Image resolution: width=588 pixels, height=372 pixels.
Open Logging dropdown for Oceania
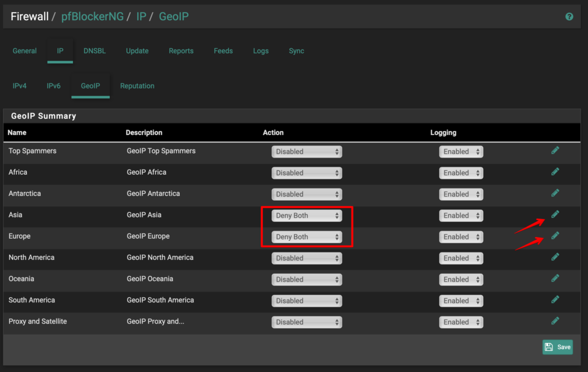461,279
